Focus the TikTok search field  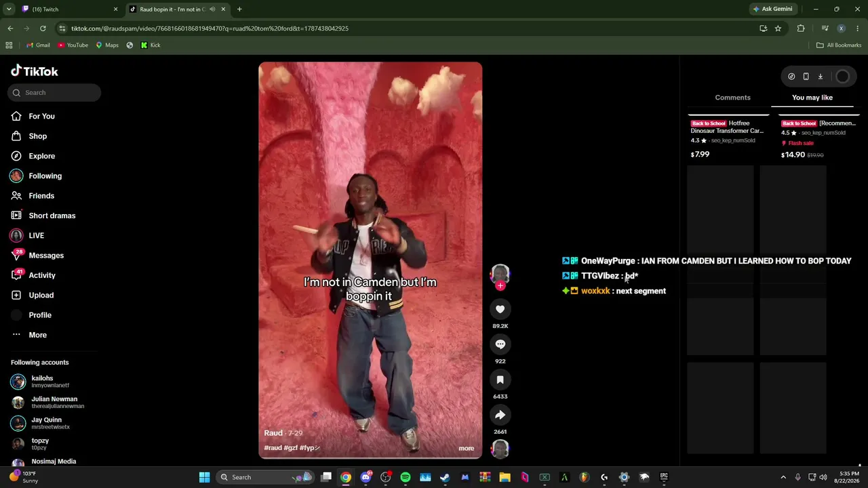point(54,93)
